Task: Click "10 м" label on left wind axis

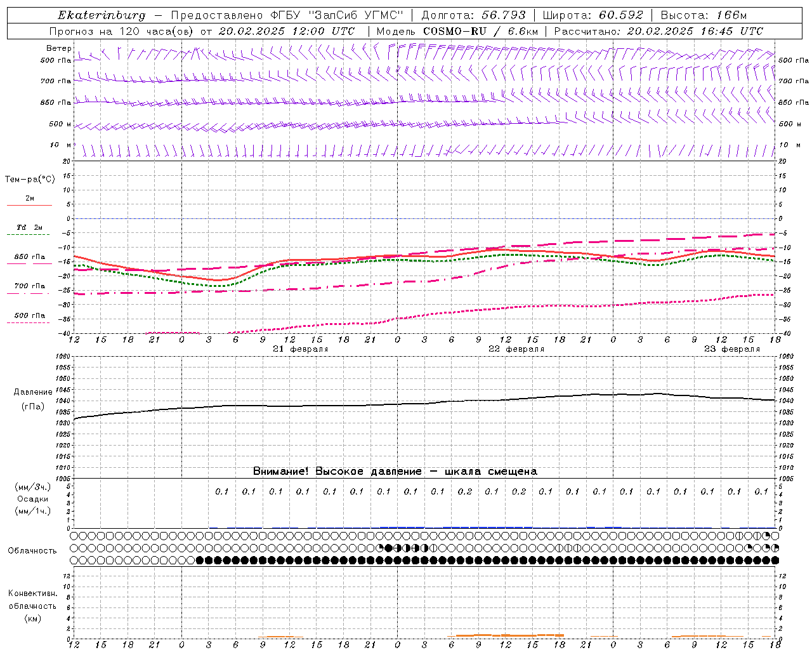Action: point(60,145)
